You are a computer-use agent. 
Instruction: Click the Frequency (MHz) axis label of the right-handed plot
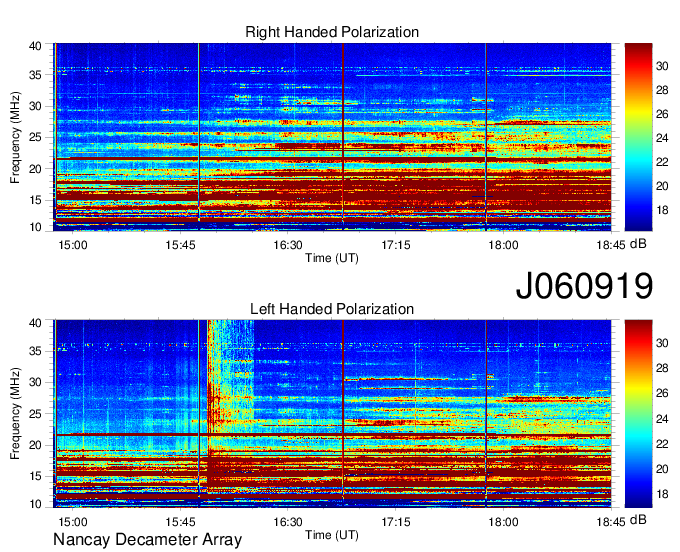pos(15,137)
